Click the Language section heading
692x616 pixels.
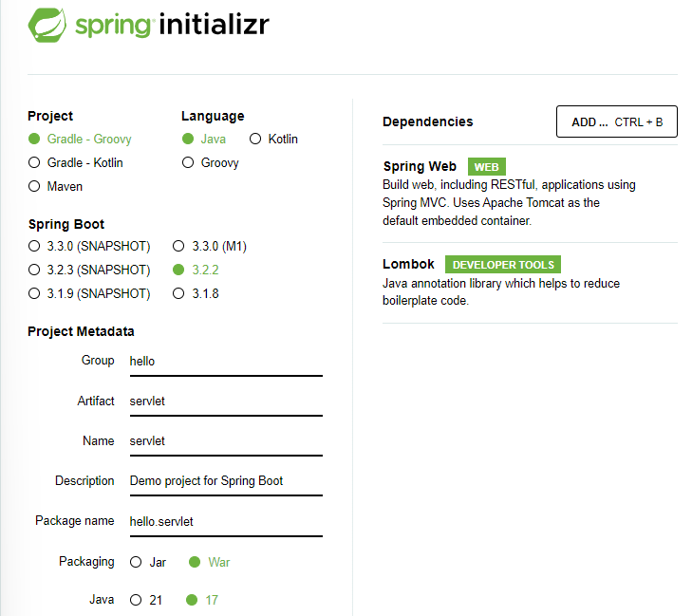(x=213, y=116)
